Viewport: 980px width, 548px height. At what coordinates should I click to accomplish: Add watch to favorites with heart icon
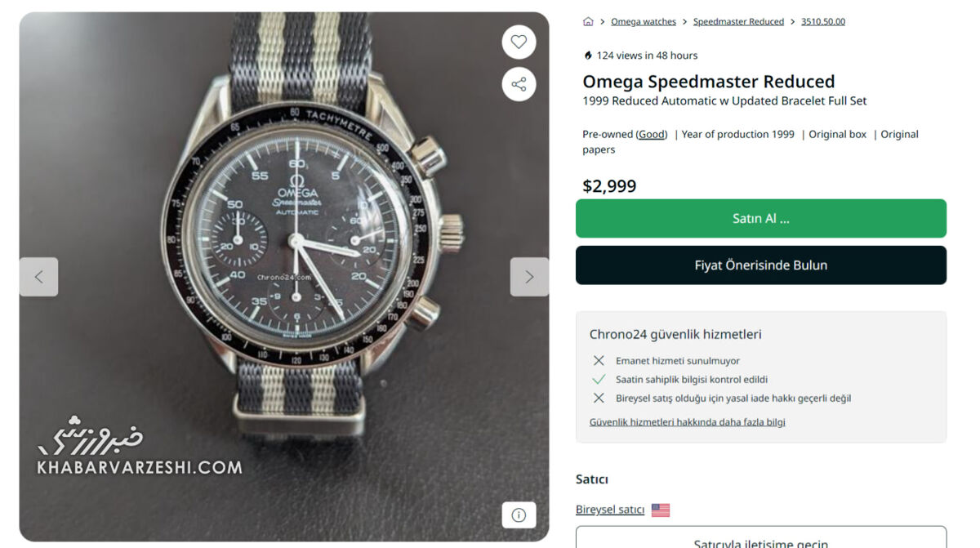click(519, 42)
